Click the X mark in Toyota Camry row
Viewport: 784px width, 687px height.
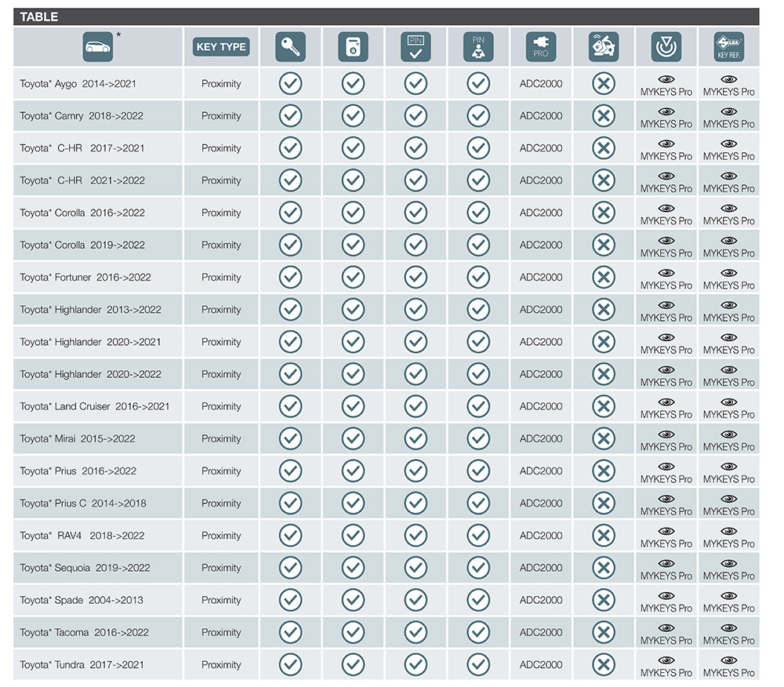(604, 116)
